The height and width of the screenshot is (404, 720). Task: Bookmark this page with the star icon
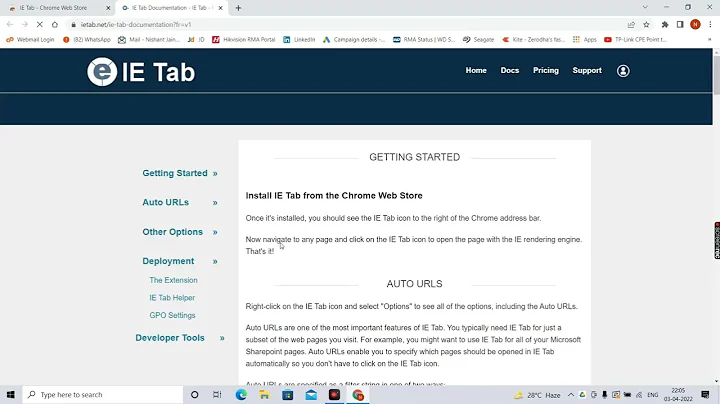pyautogui.click(x=646, y=24)
